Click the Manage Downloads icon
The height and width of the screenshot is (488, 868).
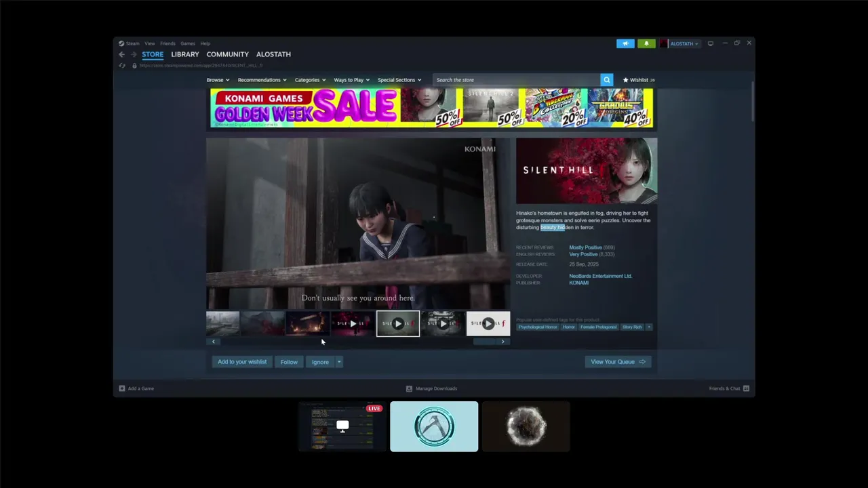pos(409,388)
